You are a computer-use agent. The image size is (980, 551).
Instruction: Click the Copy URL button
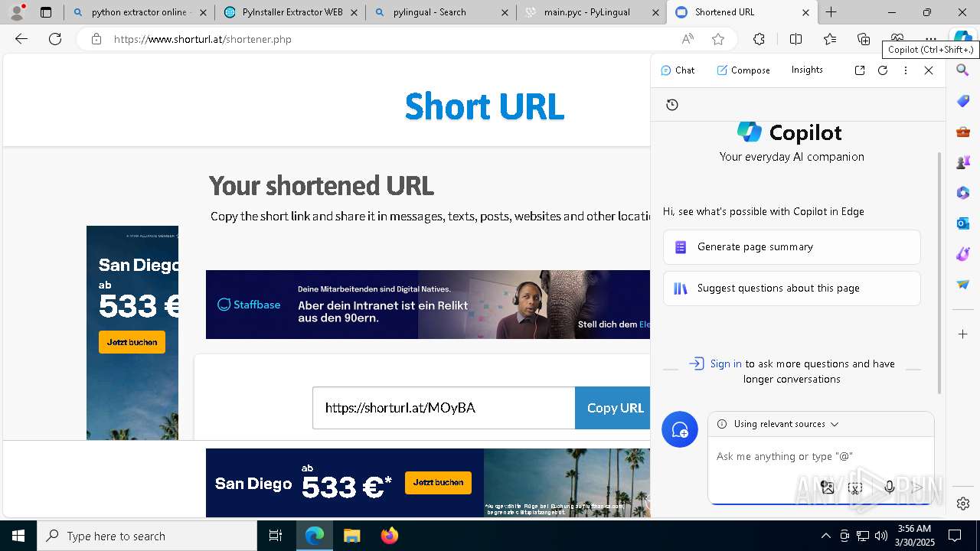click(612, 408)
